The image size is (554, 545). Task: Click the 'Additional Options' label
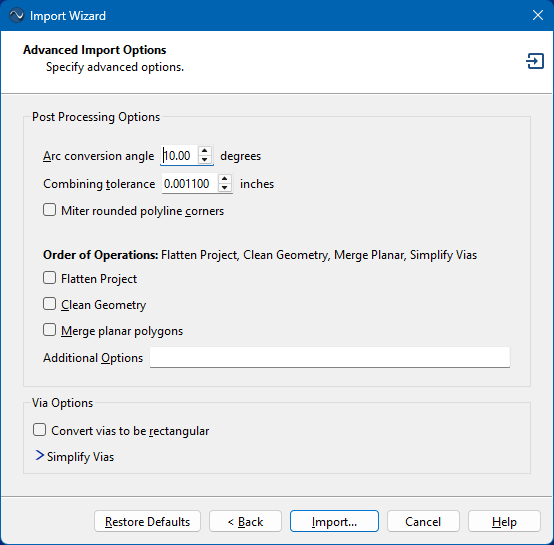[x=93, y=358]
